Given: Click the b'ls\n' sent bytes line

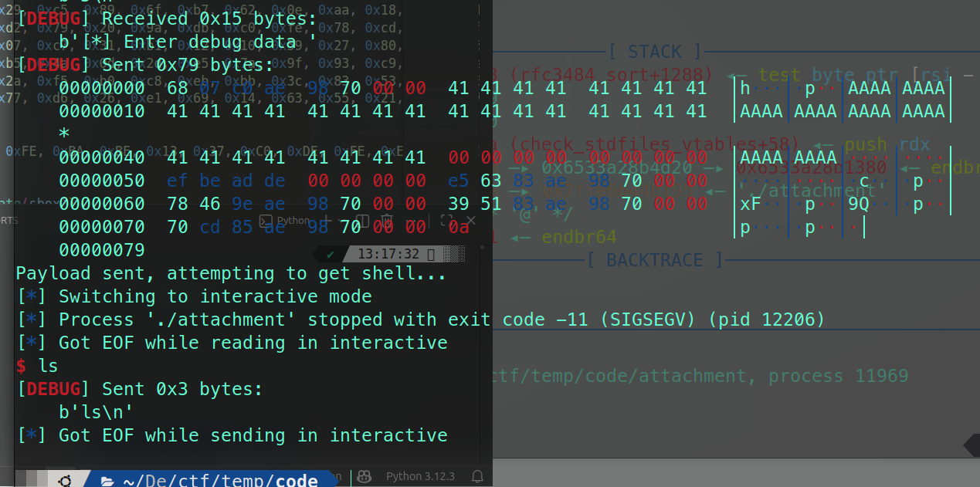Looking at the screenshot, I should 97,412.
